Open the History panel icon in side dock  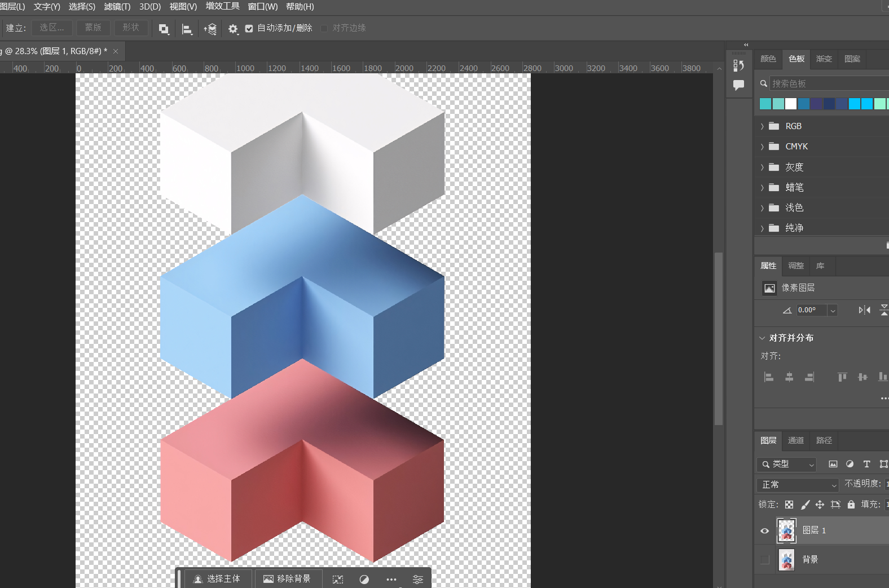[738, 65]
